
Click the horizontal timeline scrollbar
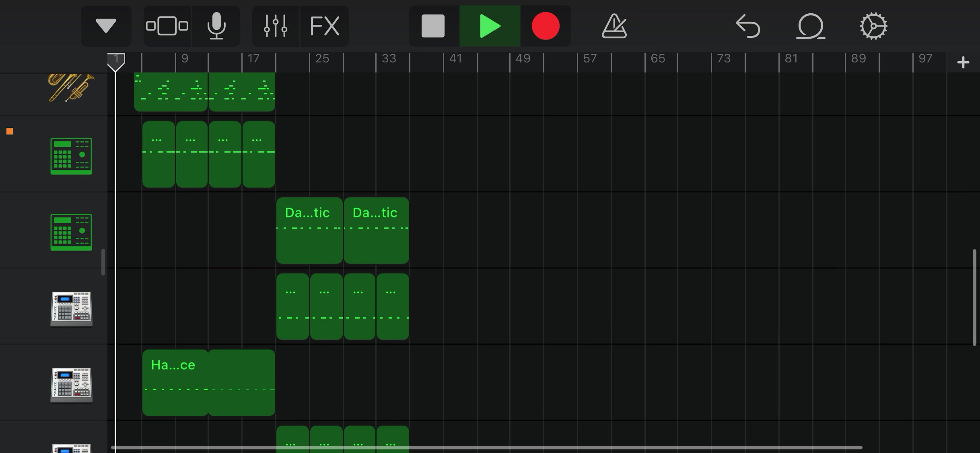click(487, 447)
